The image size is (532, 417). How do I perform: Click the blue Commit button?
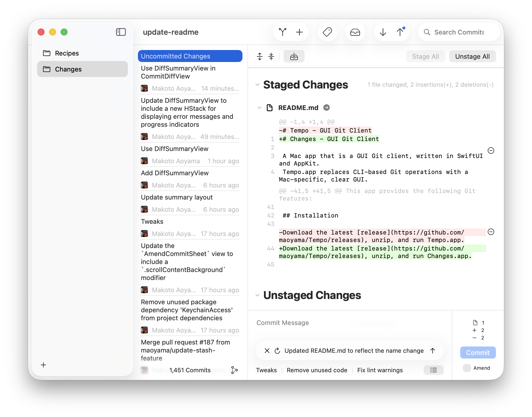pyautogui.click(x=478, y=352)
